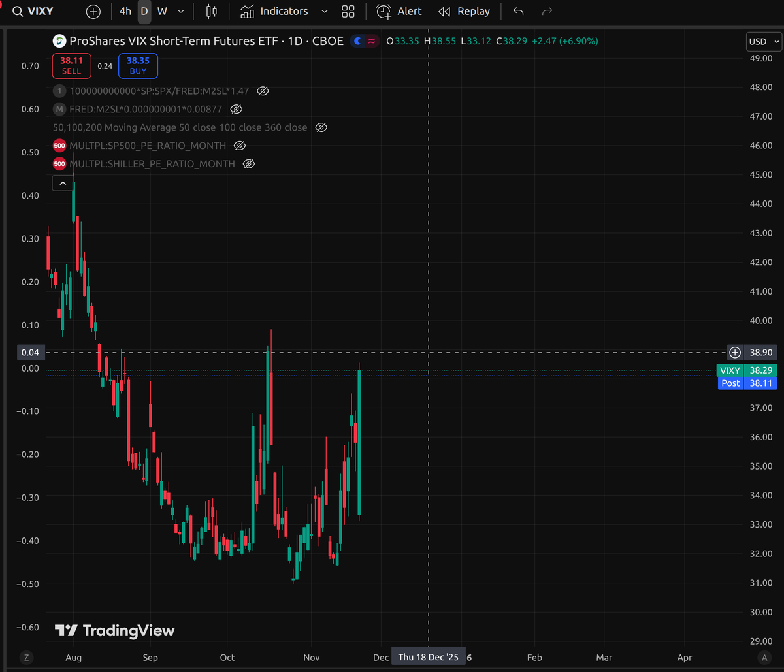Image resolution: width=784 pixels, height=672 pixels.
Task: Click the red 500 badge beside SP500_PE_RATIO_MONTH
Action: (x=59, y=146)
